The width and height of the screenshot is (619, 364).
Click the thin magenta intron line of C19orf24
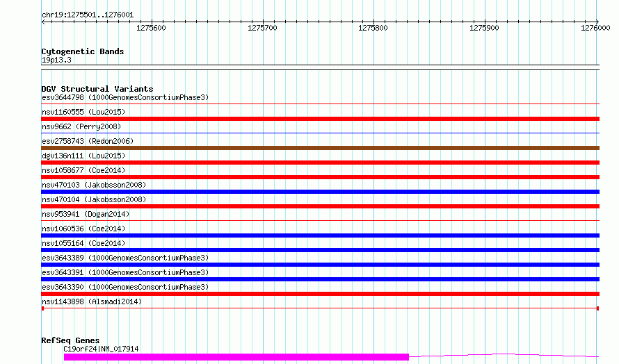[504, 356]
